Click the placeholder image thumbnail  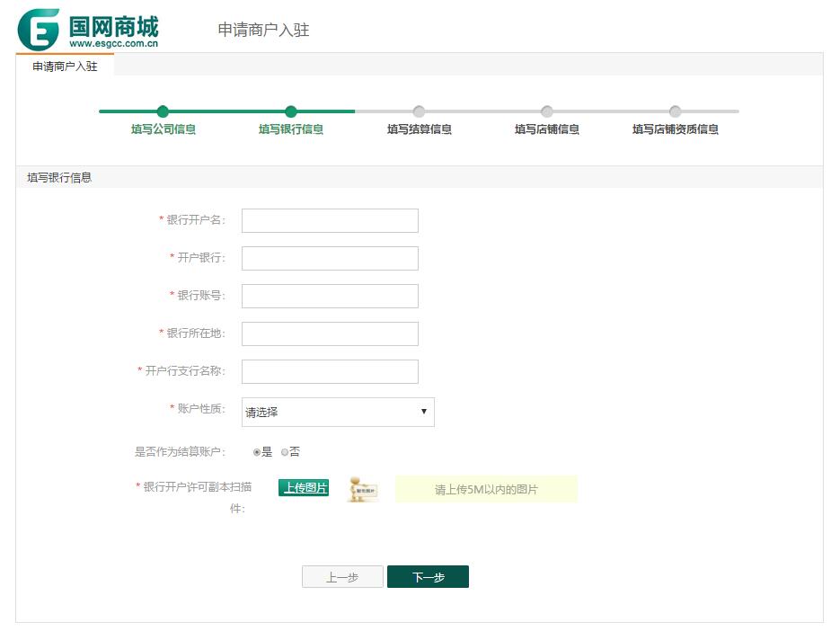pos(363,490)
